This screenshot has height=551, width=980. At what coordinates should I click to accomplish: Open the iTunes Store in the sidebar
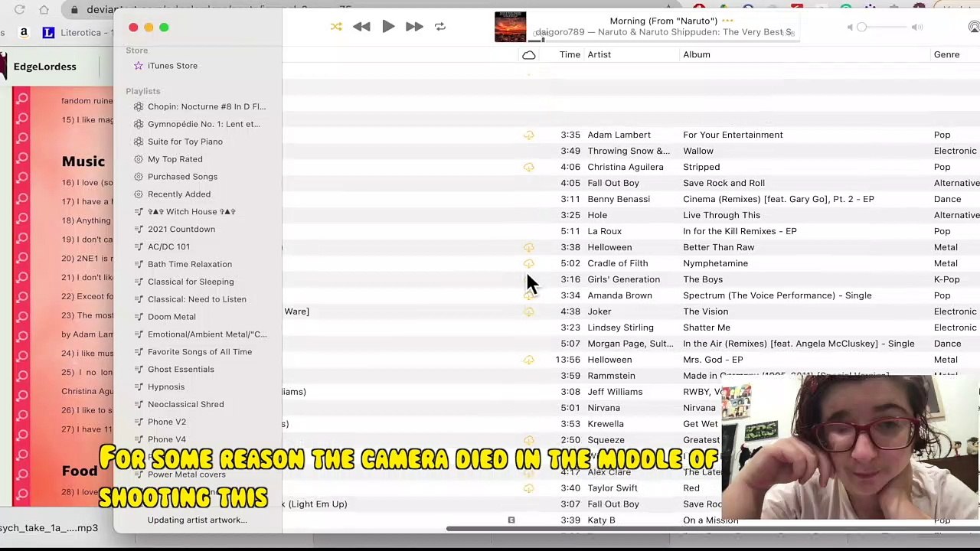point(172,66)
